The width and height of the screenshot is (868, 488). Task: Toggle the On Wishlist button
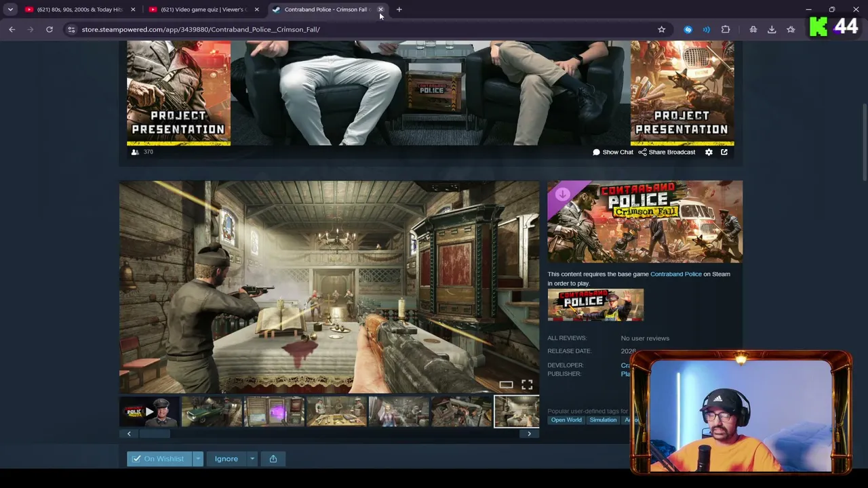[159, 459]
